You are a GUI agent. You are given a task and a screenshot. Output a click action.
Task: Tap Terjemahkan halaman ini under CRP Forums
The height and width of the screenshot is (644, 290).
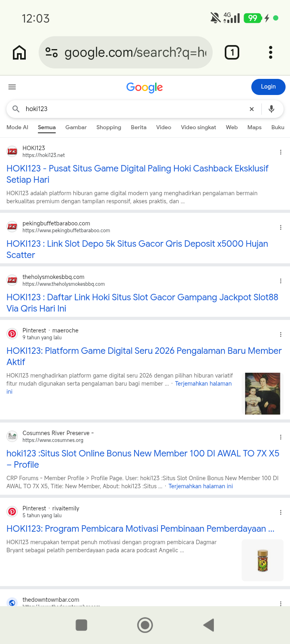point(201,486)
